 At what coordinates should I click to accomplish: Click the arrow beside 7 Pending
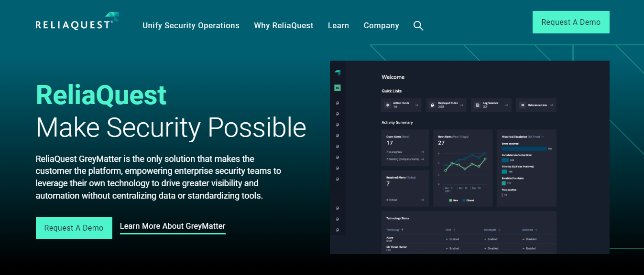point(422,159)
